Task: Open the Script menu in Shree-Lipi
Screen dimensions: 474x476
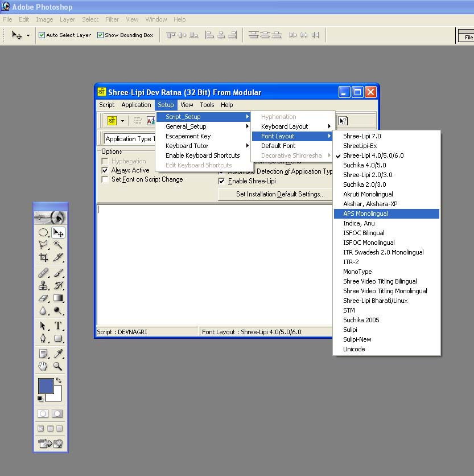Action: pyautogui.click(x=107, y=105)
